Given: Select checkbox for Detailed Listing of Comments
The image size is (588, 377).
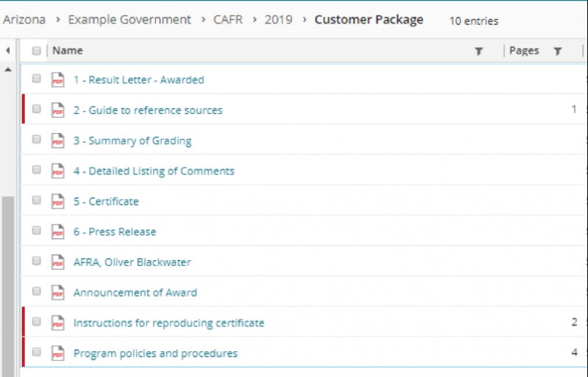Looking at the screenshot, I should 36,170.
